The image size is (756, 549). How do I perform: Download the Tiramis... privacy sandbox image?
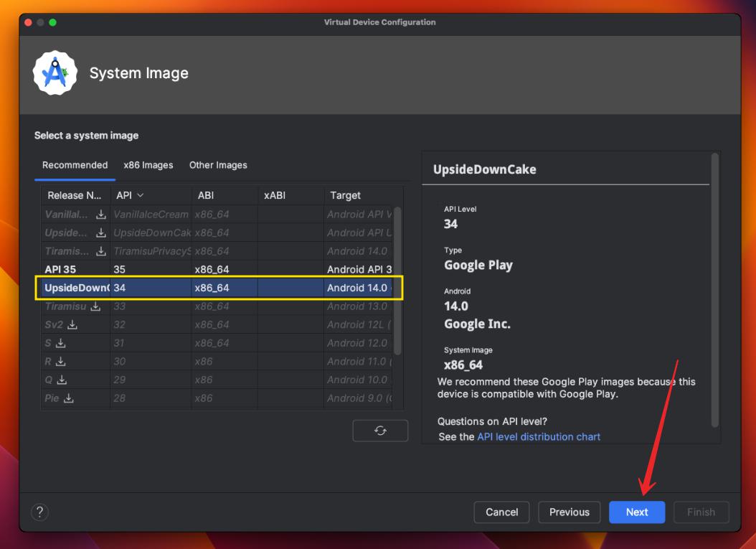[x=100, y=251]
